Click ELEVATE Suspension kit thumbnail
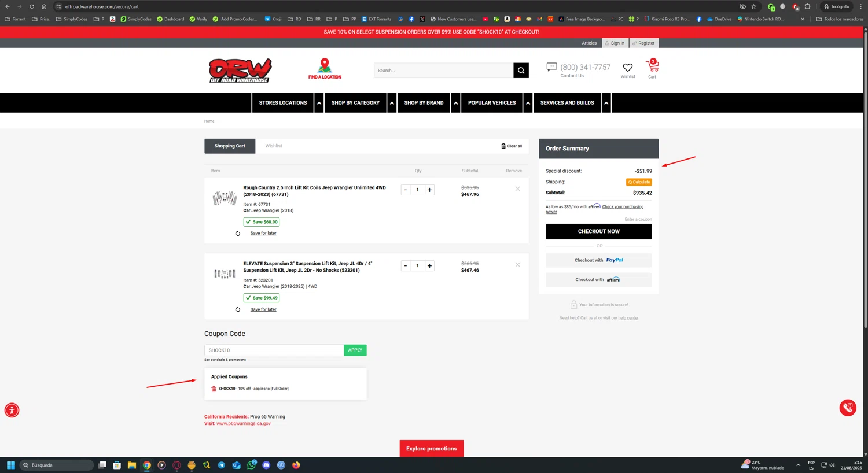The width and height of the screenshot is (868, 473). [x=225, y=274]
